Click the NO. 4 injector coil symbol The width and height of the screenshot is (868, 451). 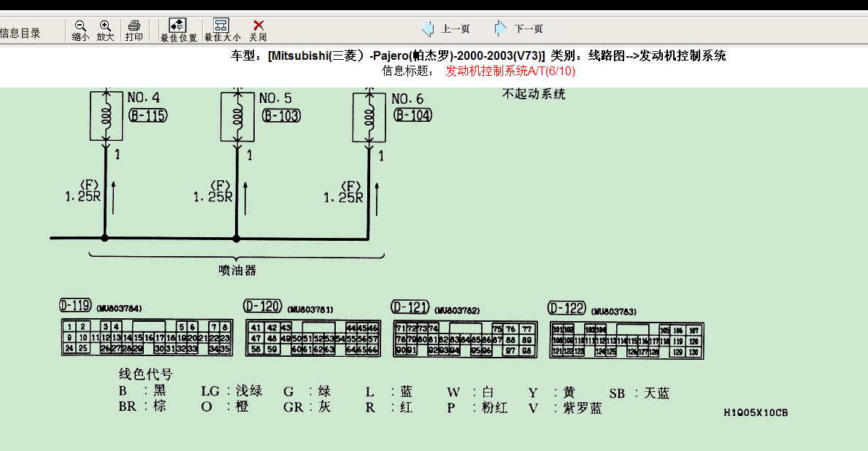pyautogui.click(x=107, y=116)
